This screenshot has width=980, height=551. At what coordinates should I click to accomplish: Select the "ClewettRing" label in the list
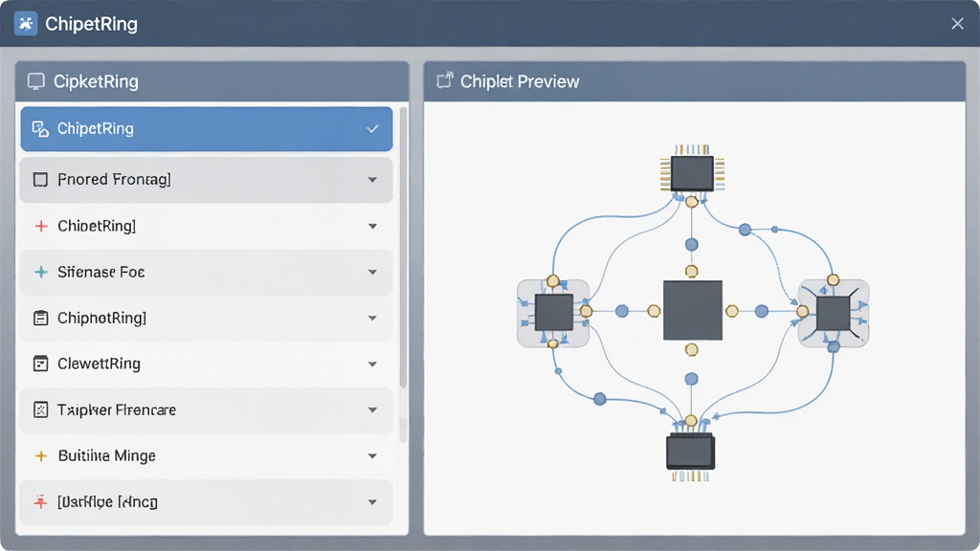(x=99, y=364)
